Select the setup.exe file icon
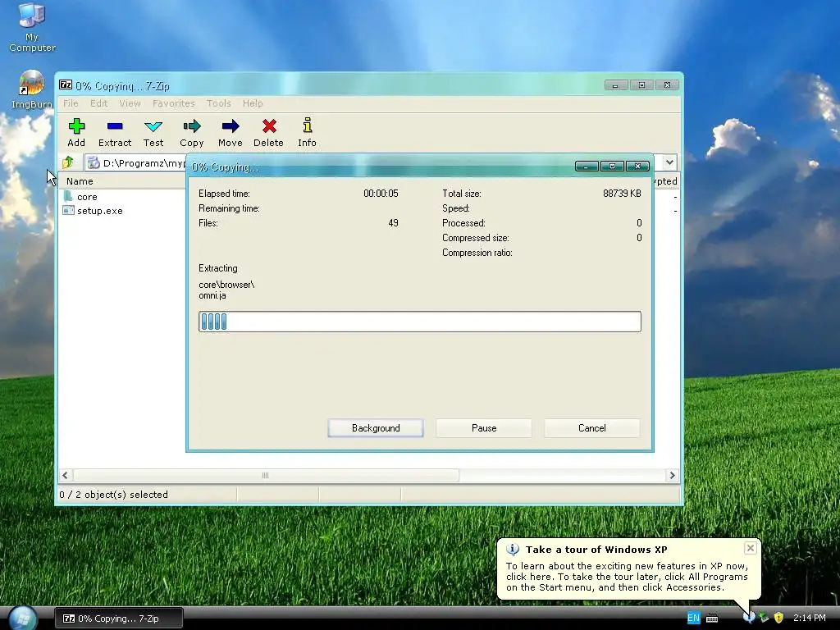This screenshot has width=840, height=630. [68, 210]
